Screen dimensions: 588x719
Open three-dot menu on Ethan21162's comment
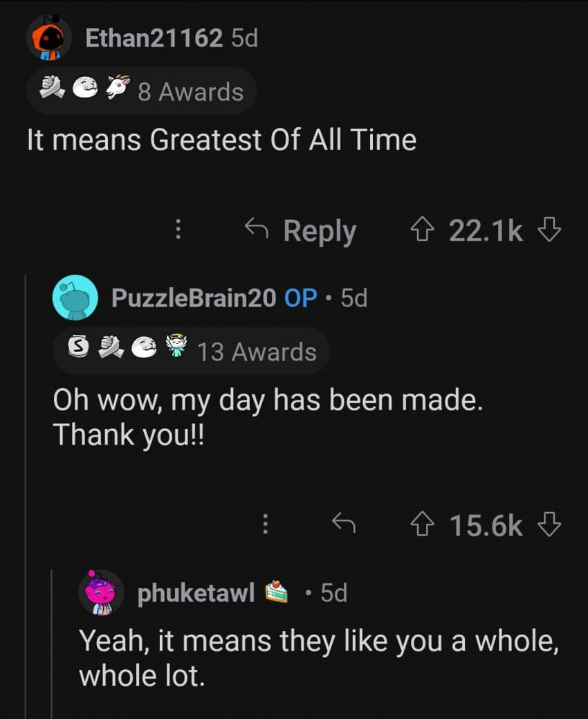pyautogui.click(x=178, y=230)
